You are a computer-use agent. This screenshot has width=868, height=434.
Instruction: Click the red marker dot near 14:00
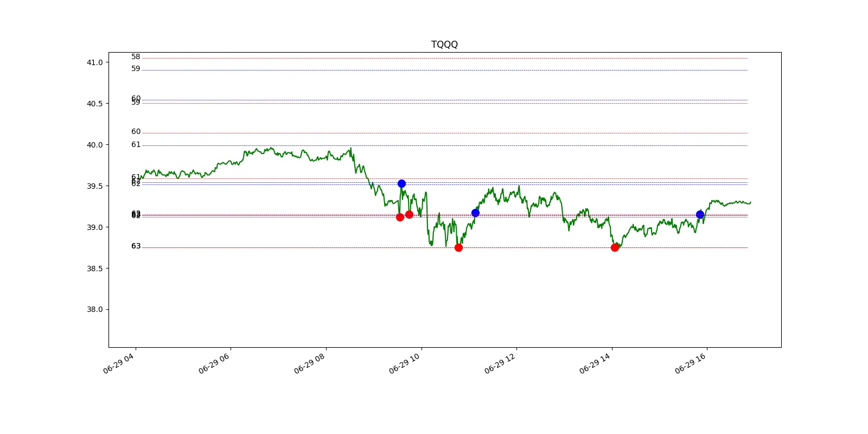(615, 247)
